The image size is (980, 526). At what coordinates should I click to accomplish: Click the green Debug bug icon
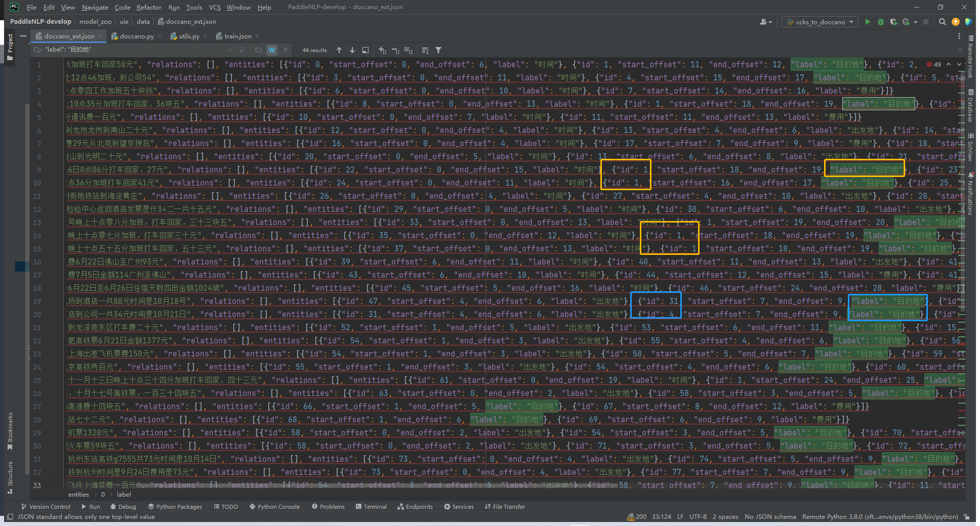(x=881, y=22)
